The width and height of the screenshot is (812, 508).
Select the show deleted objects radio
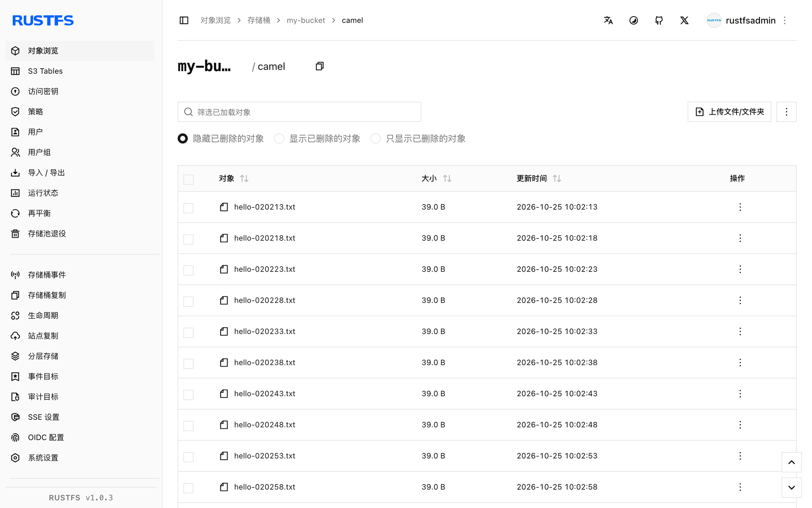coord(279,139)
